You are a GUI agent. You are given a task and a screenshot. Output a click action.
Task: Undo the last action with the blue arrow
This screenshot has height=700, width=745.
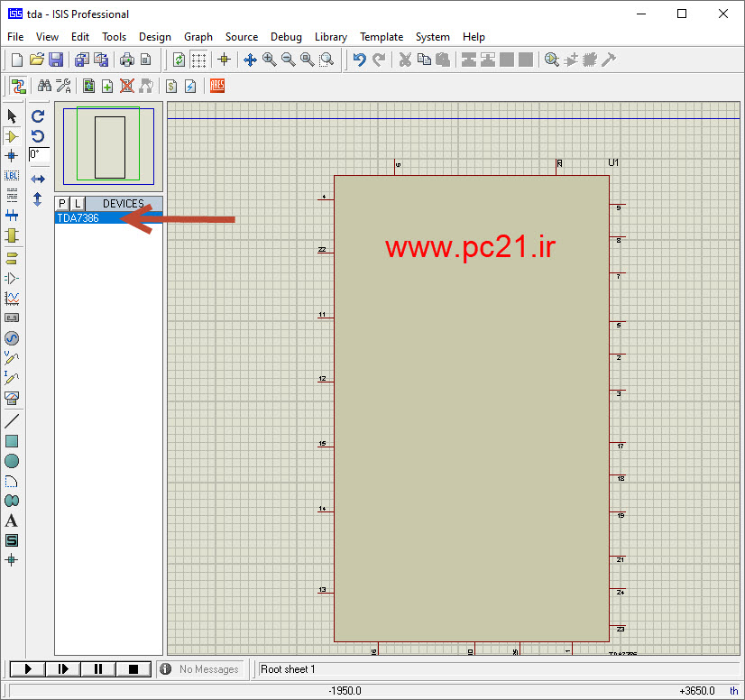(x=360, y=60)
